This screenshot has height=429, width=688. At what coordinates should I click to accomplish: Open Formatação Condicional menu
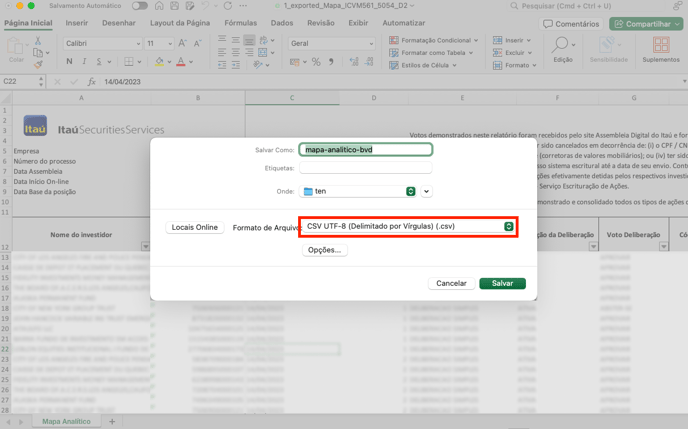coord(434,40)
